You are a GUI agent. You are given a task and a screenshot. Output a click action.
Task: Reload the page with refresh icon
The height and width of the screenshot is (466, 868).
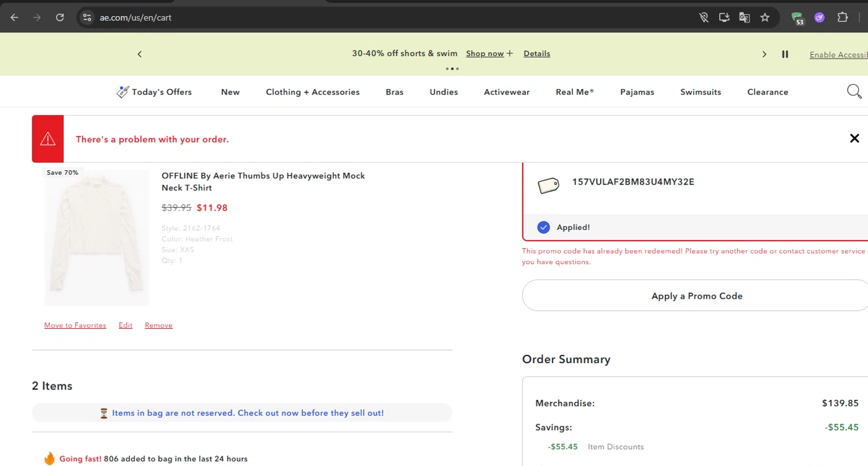(x=60, y=17)
